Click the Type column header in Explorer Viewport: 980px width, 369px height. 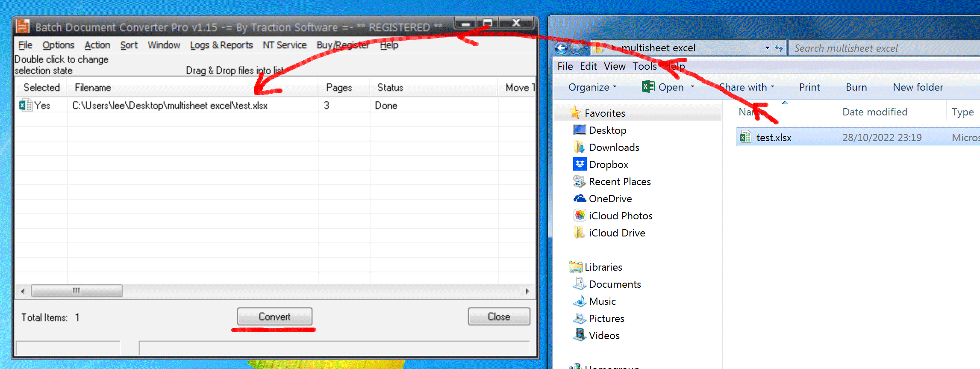click(963, 112)
